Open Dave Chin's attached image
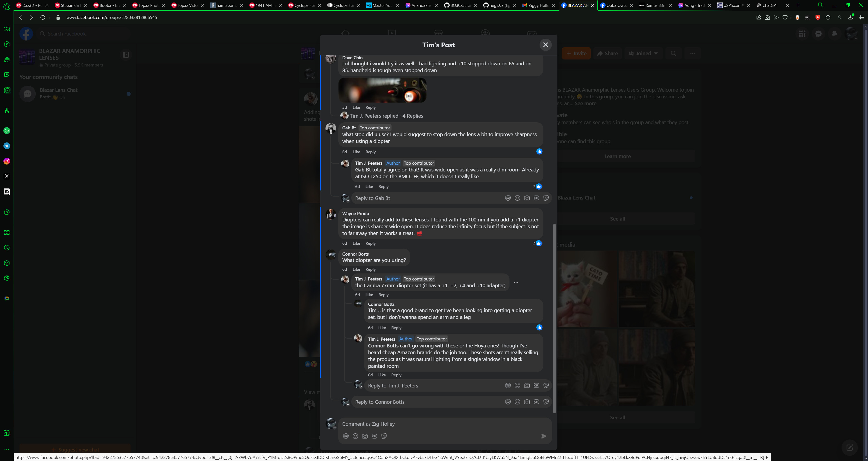This screenshot has width=868, height=461. click(382, 90)
